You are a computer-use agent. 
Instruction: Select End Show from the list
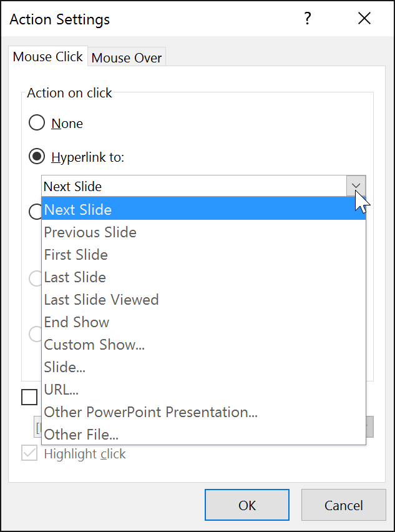click(x=76, y=322)
